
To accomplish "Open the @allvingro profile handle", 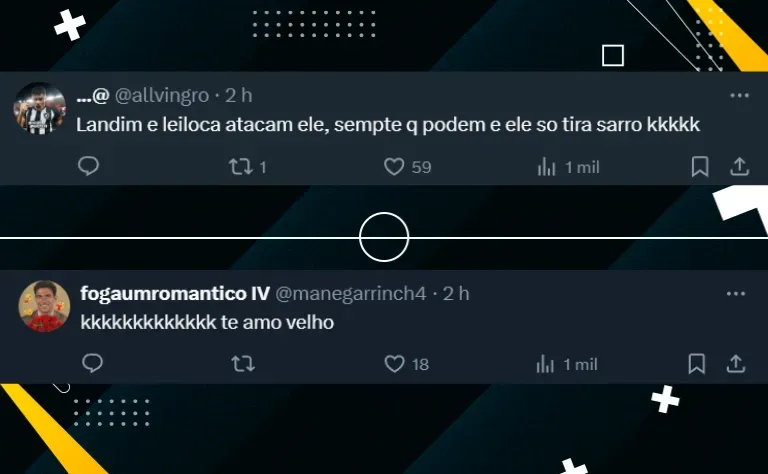I will pos(162,95).
